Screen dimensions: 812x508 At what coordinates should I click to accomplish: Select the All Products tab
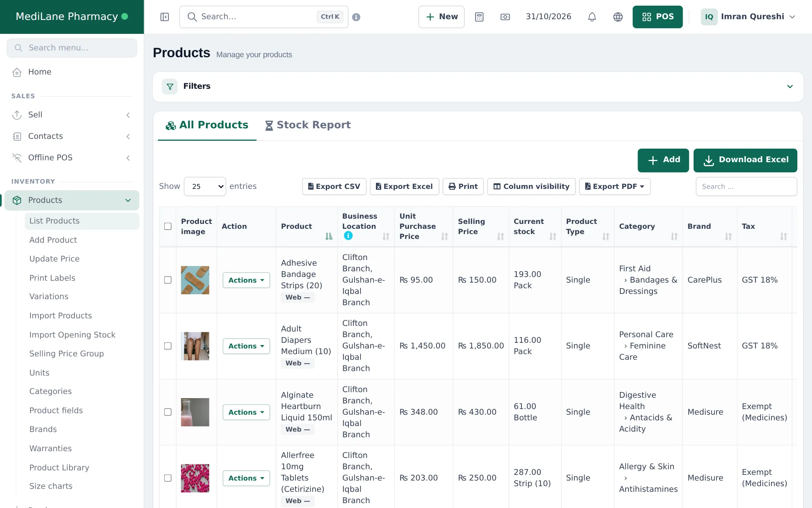point(207,125)
